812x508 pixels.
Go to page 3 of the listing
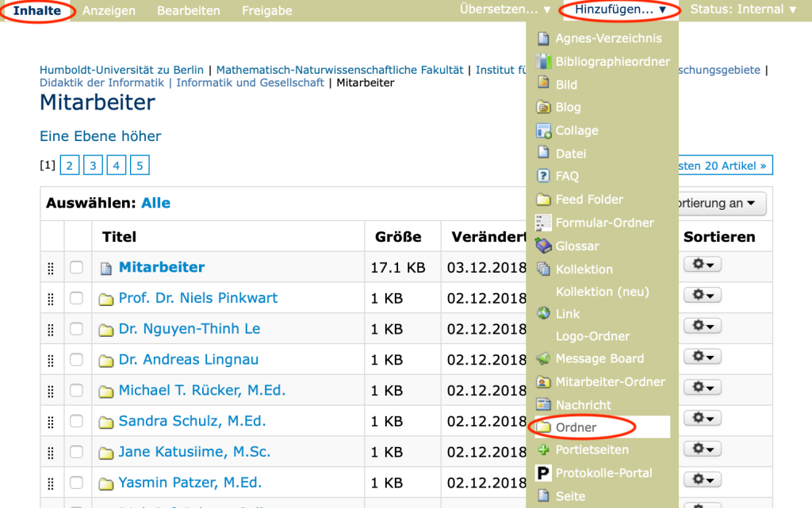click(93, 165)
